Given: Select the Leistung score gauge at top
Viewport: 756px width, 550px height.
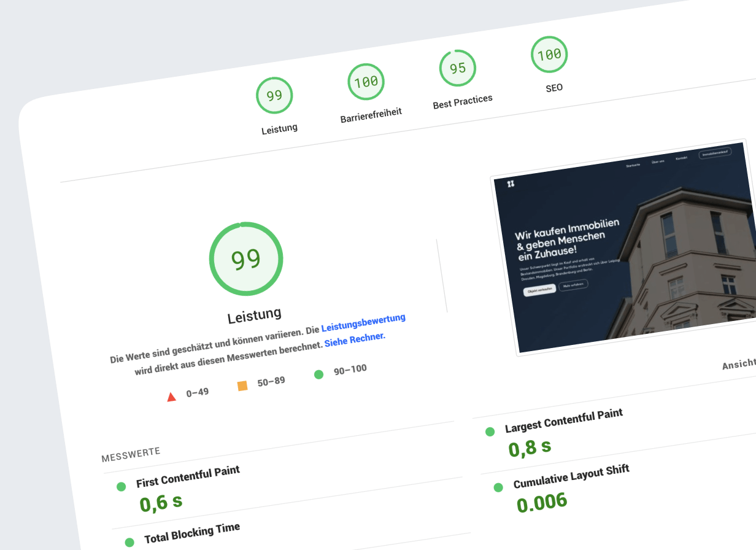Looking at the screenshot, I should tap(274, 95).
